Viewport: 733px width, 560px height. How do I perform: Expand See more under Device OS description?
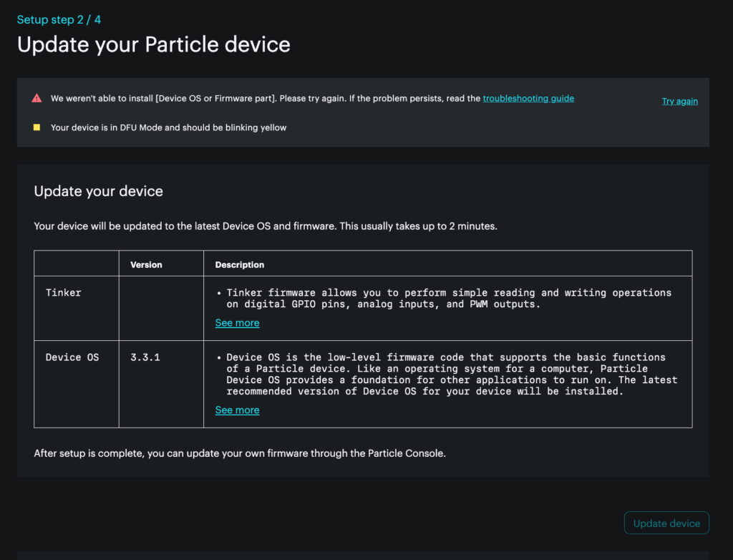(237, 410)
